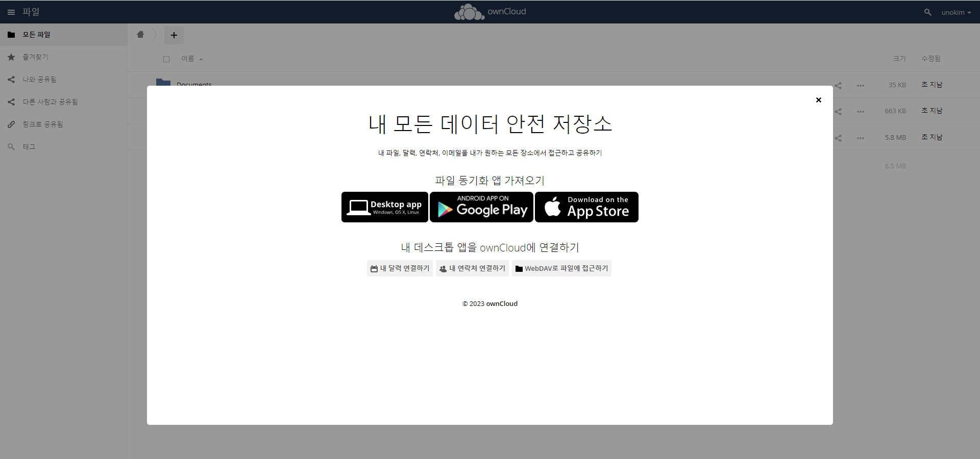Click the 5.8 MB size value
Screen dimensions: 980x459
895,137
